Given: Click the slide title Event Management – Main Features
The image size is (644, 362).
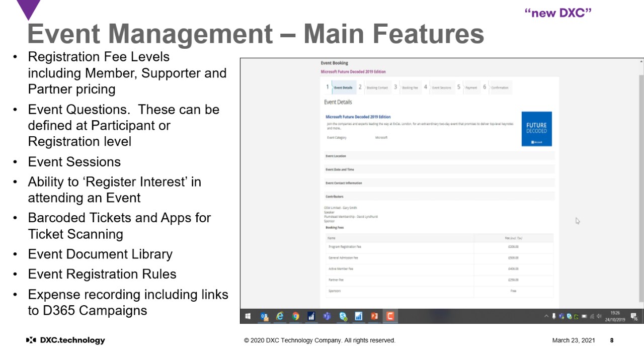Looking at the screenshot, I should coord(256,34).
